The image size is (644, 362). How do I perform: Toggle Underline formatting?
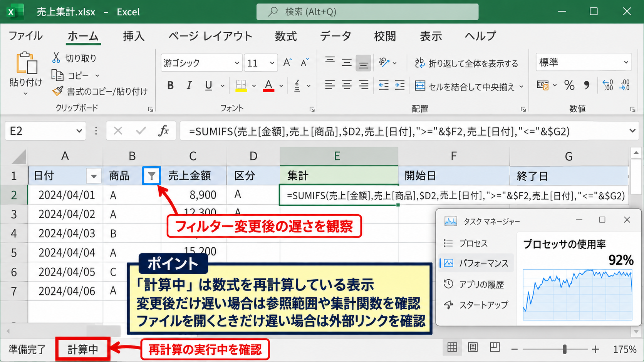[208, 85]
